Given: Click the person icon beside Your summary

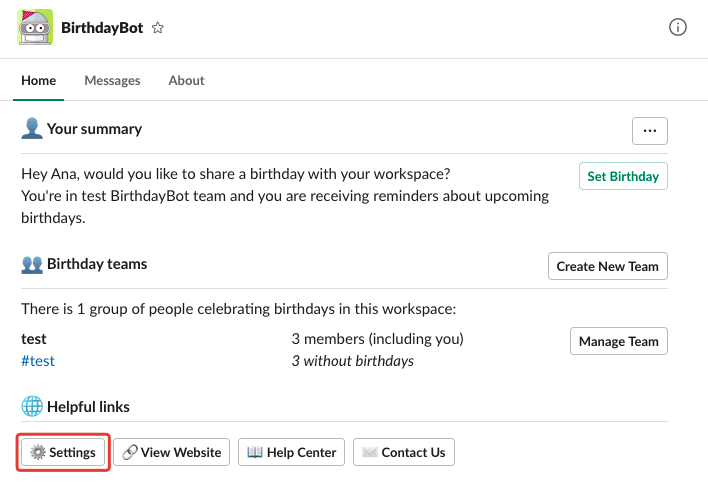Looking at the screenshot, I should 32,129.
